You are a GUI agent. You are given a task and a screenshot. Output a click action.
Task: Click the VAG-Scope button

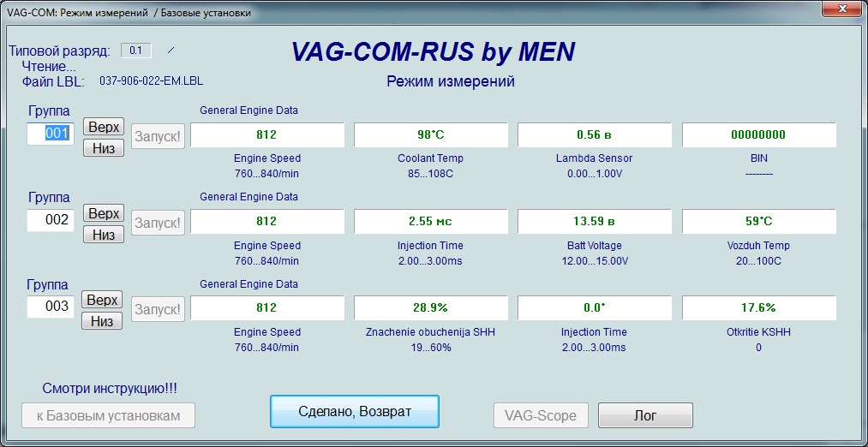541,415
